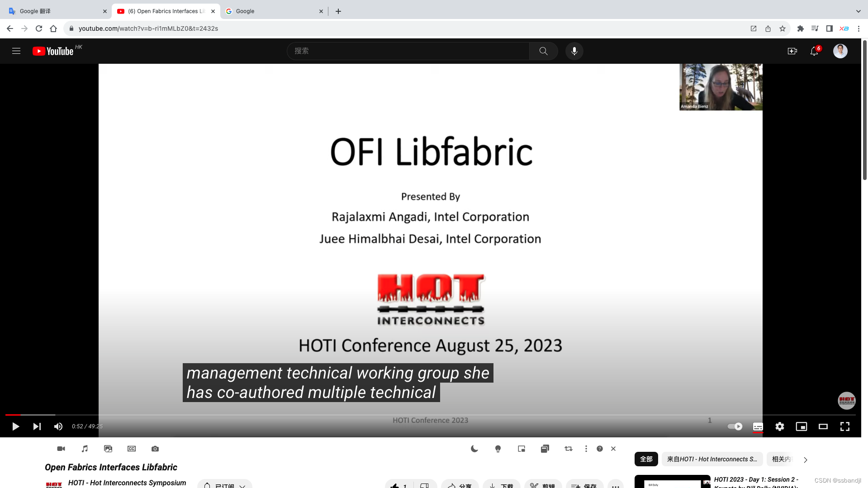Close the extension toolbar below the player
This screenshot has width=868, height=488.
(x=613, y=449)
